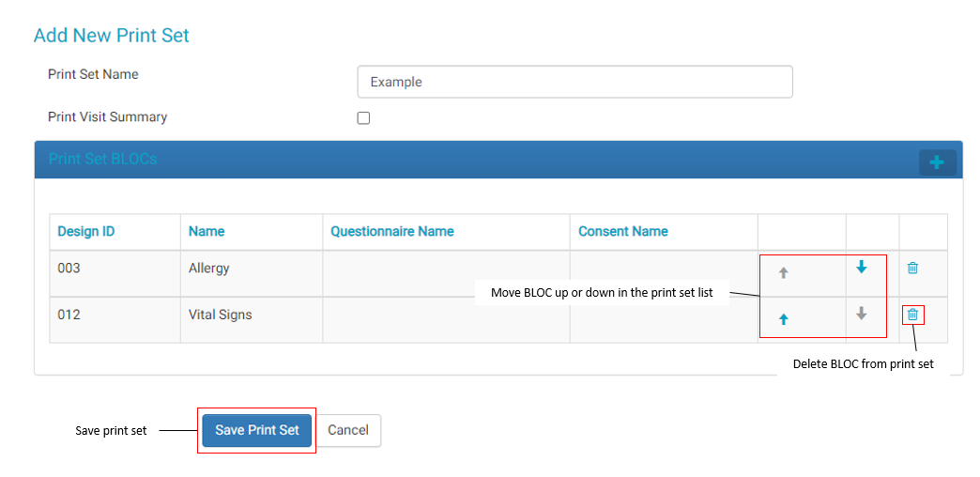Select the Allergy row name cell

coord(209,269)
